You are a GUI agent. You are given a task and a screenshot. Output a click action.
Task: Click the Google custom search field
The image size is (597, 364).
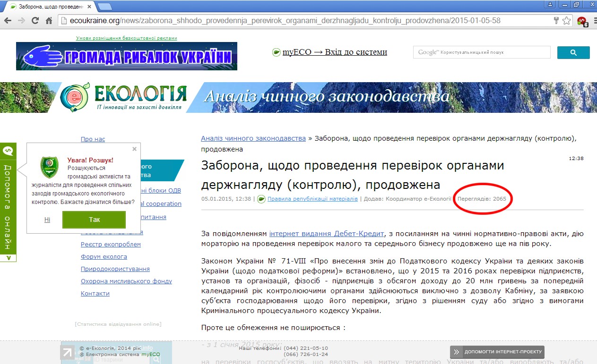pos(482,52)
